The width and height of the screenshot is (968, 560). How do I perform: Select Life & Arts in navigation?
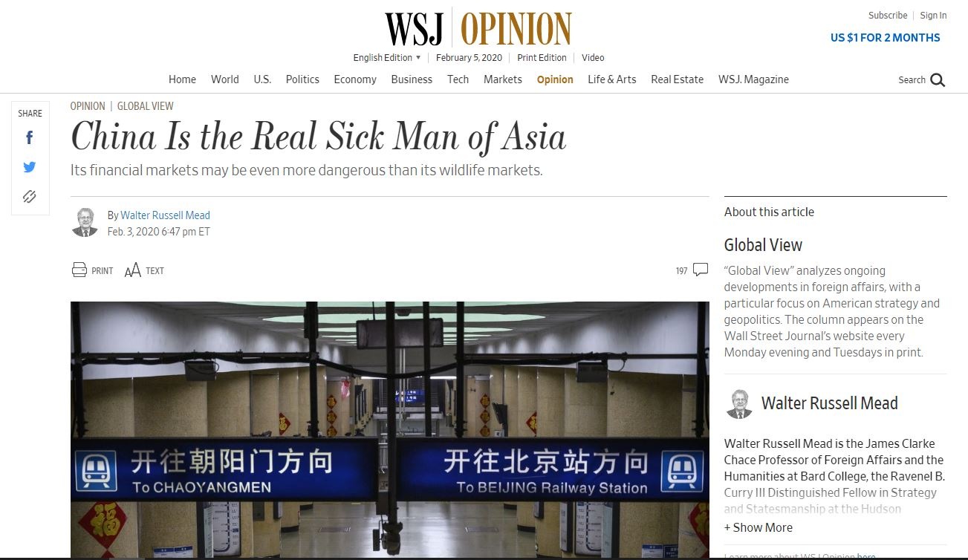click(612, 79)
